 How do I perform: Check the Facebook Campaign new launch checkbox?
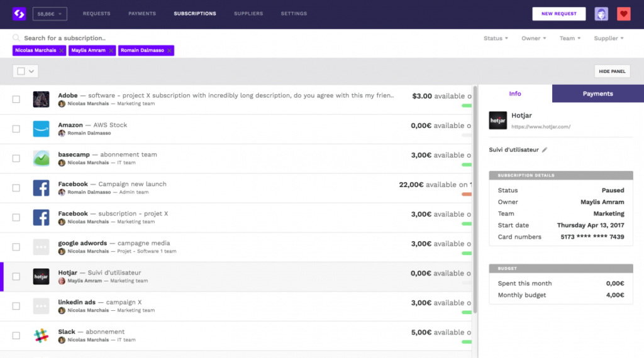coord(16,188)
